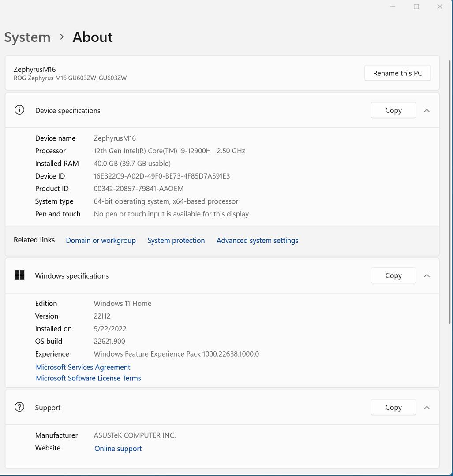The width and height of the screenshot is (453, 476).
Task: Click the Device specifications info icon
Action: pos(19,110)
